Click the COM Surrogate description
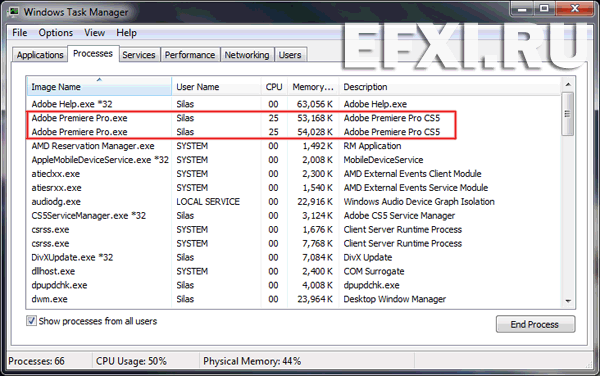 pyautogui.click(x=374, y=271)
